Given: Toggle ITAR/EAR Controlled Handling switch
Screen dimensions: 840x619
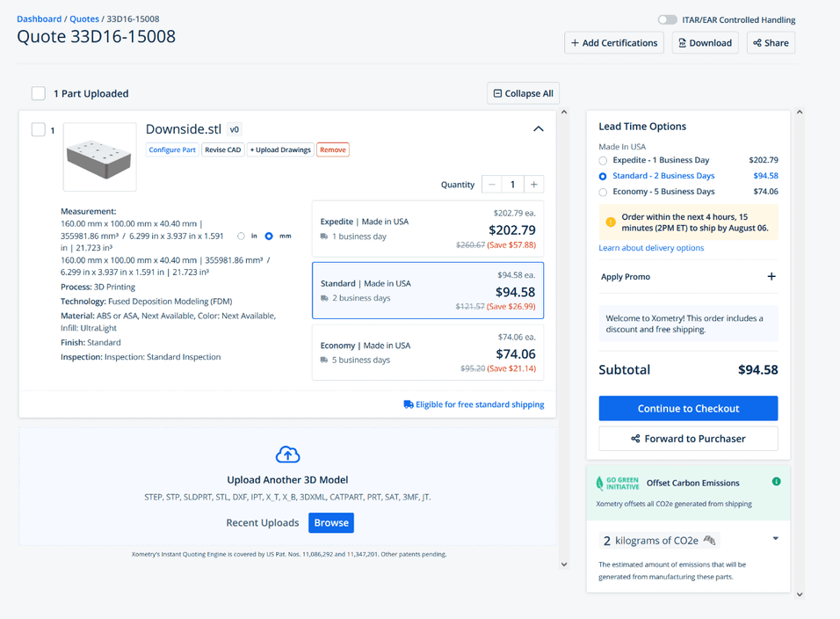Looking at the screenshot, I should [x=667, y=19].
